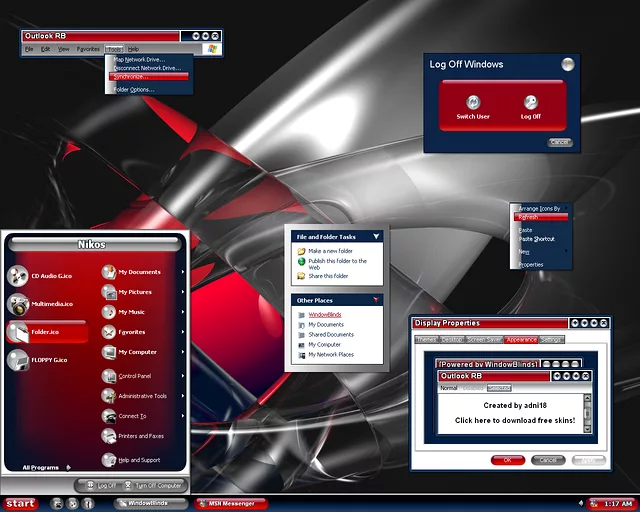Click the Log Off icon in dialog

pos(530,102)
